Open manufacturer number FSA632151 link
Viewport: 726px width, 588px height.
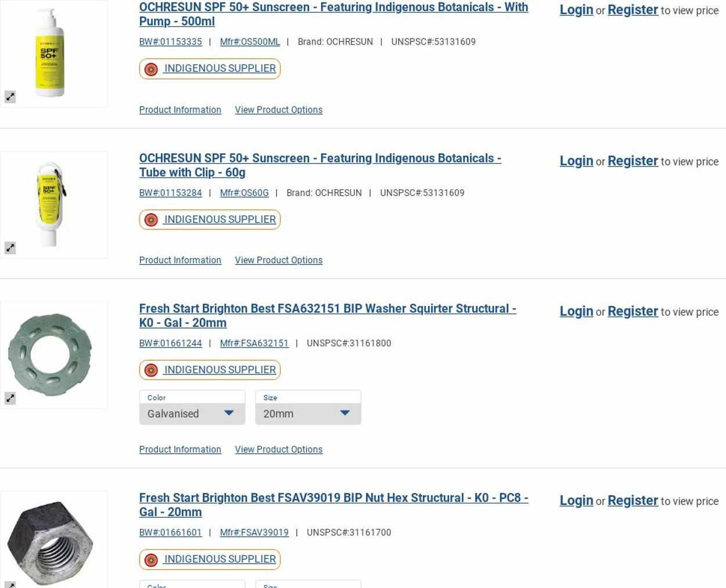coord(254,343)
